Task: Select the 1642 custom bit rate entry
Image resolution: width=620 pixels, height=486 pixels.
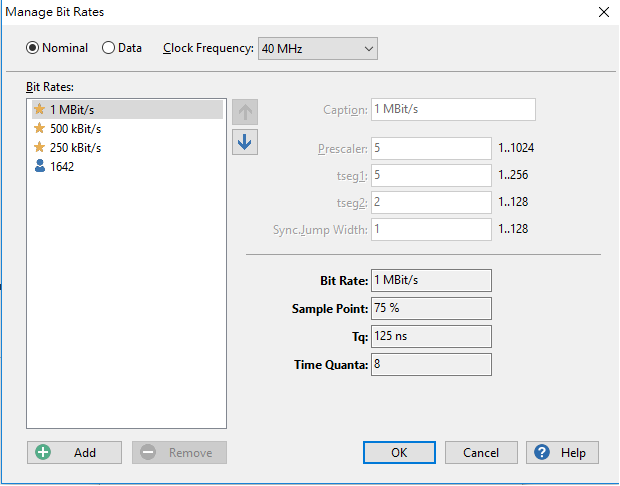Action: (x=127, y=166)
